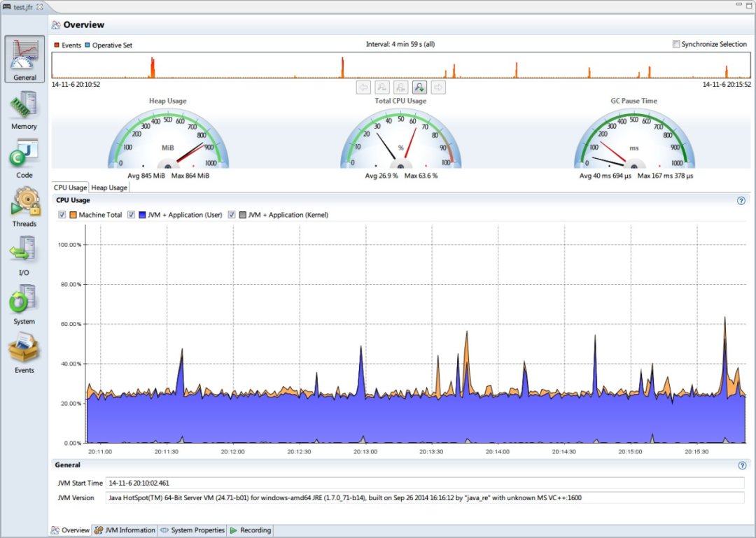Click the 60.00% axis label on chart
756x538 pixels.
[71, 325]
